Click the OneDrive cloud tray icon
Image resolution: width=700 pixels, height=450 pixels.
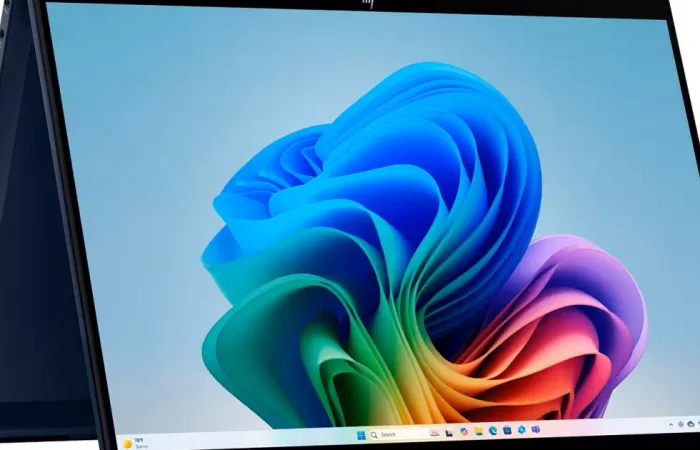[x=691, y=423]
